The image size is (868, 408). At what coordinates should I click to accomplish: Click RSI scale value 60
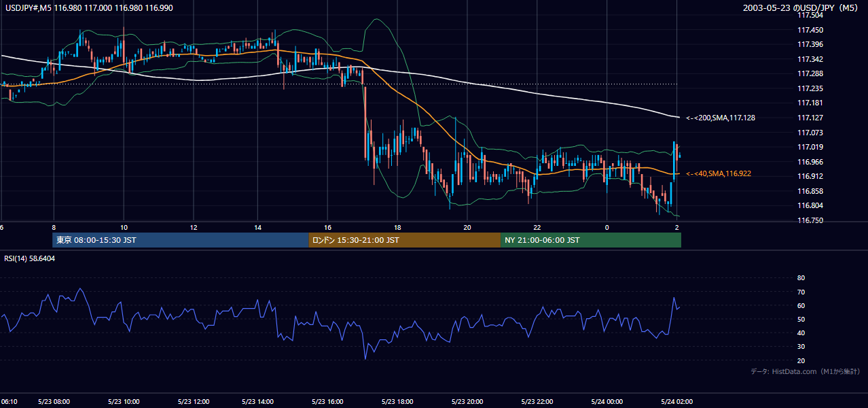(801, 305)
